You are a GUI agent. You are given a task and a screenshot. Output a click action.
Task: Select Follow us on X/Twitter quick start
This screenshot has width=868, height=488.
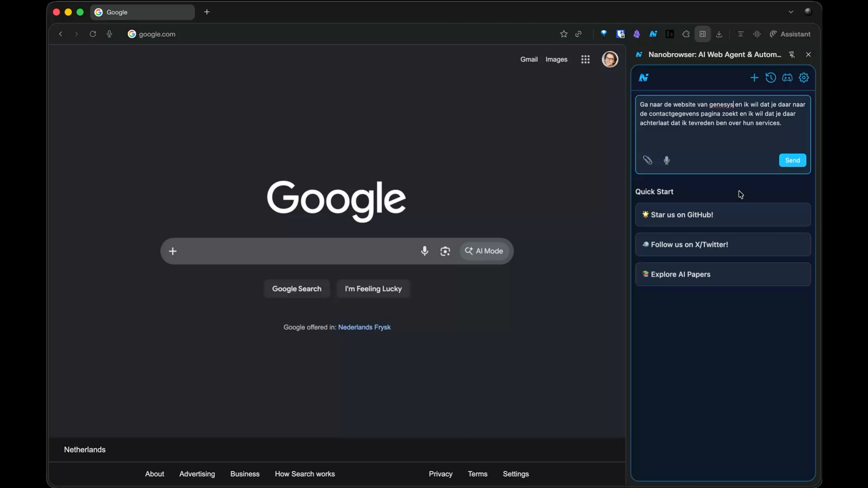pyautogui.click(x=723, y=244)
